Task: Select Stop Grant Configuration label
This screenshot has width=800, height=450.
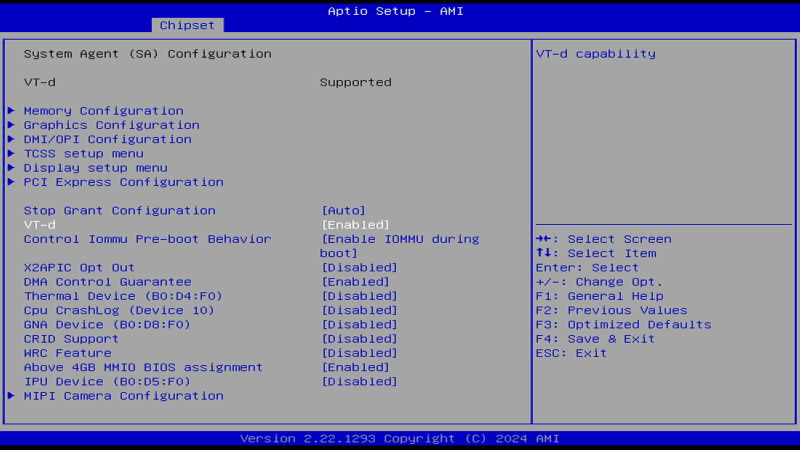Action: tap(119, 211)
